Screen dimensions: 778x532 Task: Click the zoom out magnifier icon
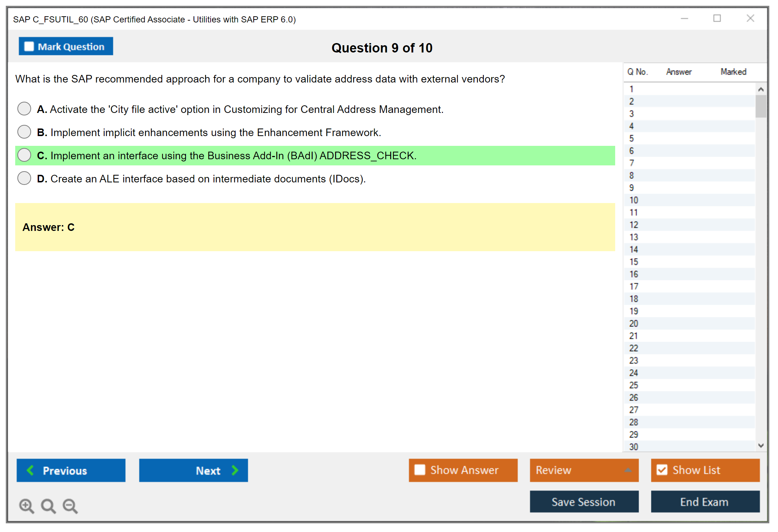70,506
